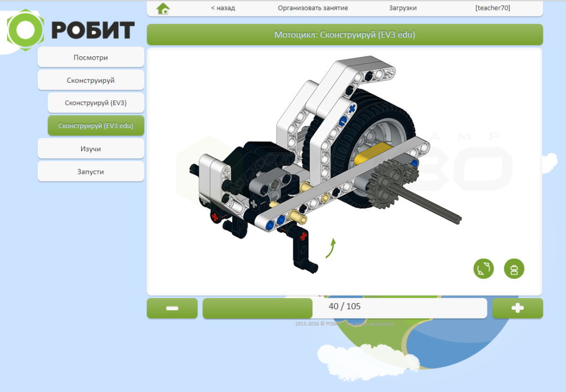This screenshot has height=392, width=566.
Task: Select the active 'Сконструируй (EV3 edu)' item
Action: 96,125
